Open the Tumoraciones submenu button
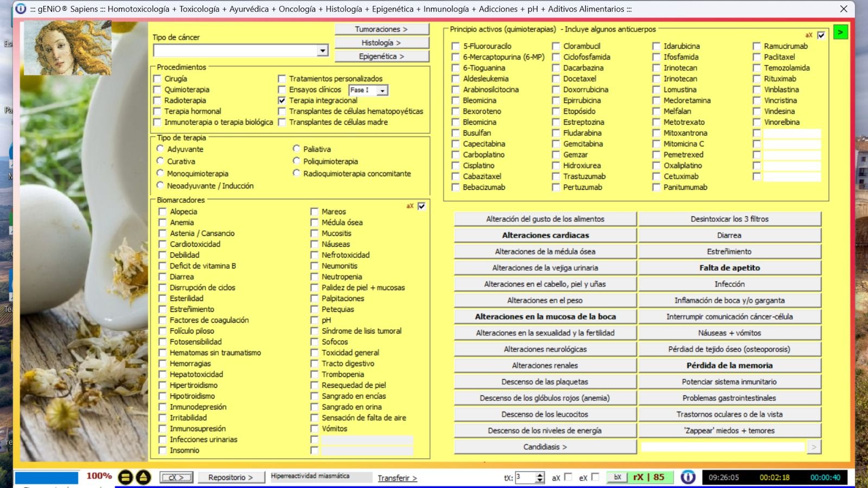Image resolution: width=868 pixels, height=488 pixels. (382, 29)
